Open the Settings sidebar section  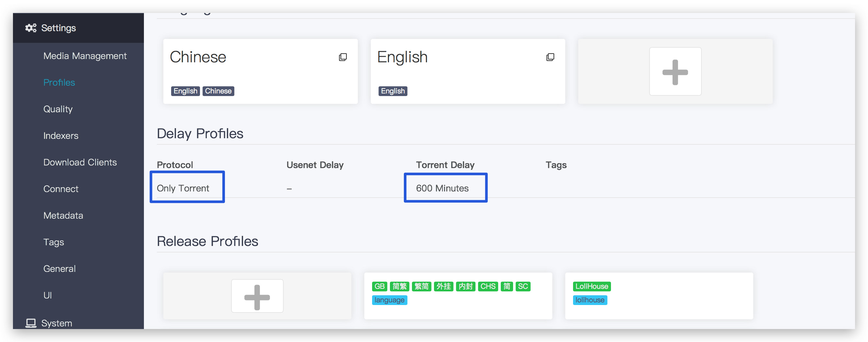point(78,28)
